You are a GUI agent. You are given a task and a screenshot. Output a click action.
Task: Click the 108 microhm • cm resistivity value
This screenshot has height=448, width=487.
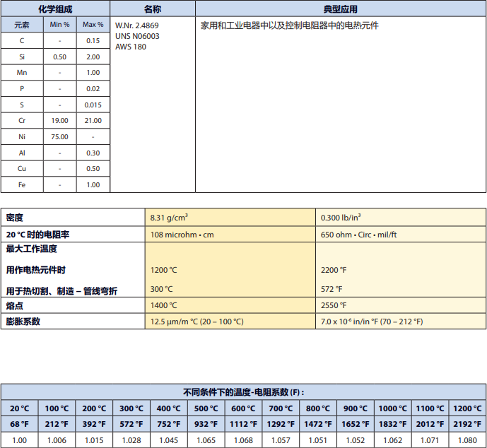point(182,234)
